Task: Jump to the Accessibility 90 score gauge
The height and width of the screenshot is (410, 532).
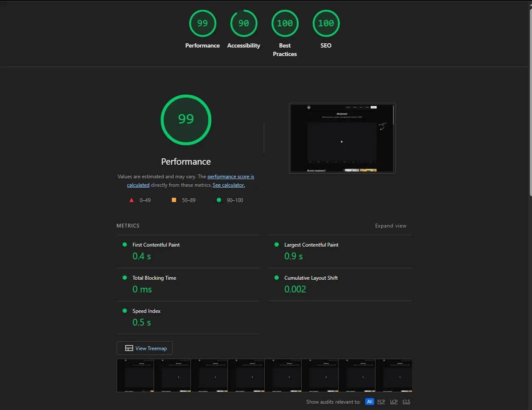Action: coord(244,23)
